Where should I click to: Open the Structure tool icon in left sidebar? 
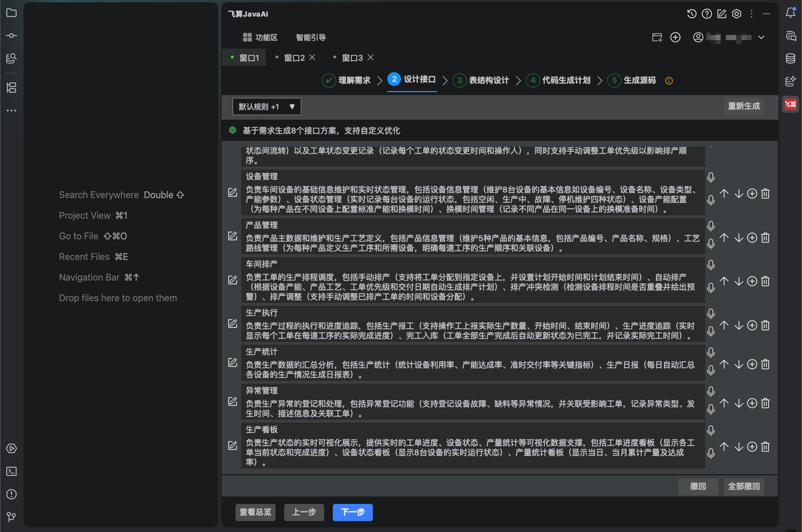point(11,88)
